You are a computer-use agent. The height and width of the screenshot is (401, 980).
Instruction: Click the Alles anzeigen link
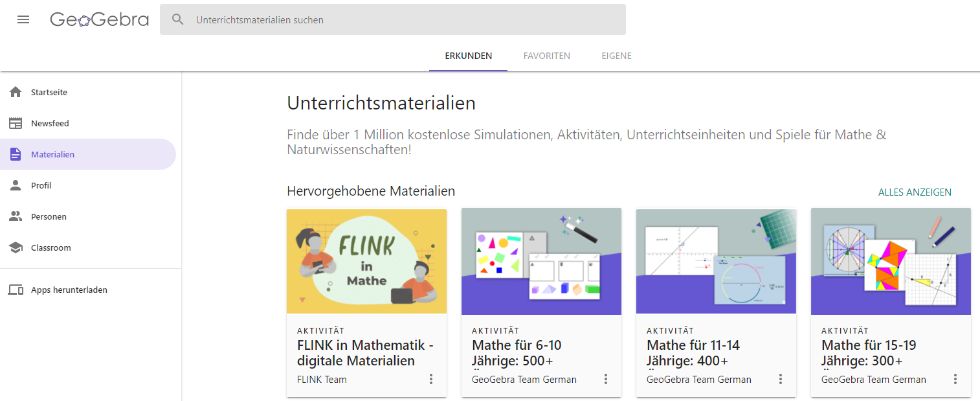[x=915, y=192]
